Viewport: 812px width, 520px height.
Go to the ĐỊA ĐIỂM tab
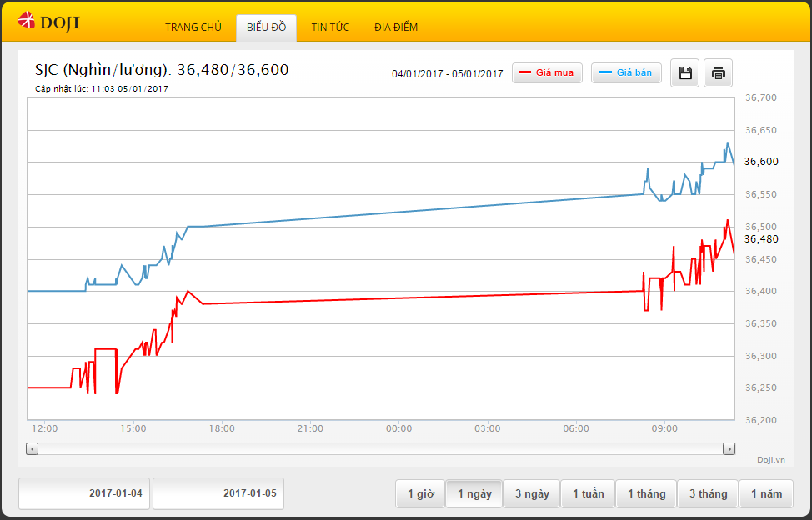pyautogui.click(x=396, y=27)
